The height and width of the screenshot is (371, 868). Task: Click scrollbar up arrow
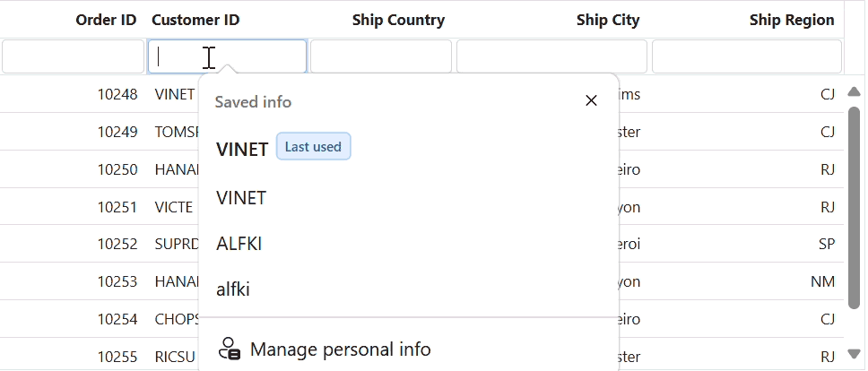[x=855, y=91]
